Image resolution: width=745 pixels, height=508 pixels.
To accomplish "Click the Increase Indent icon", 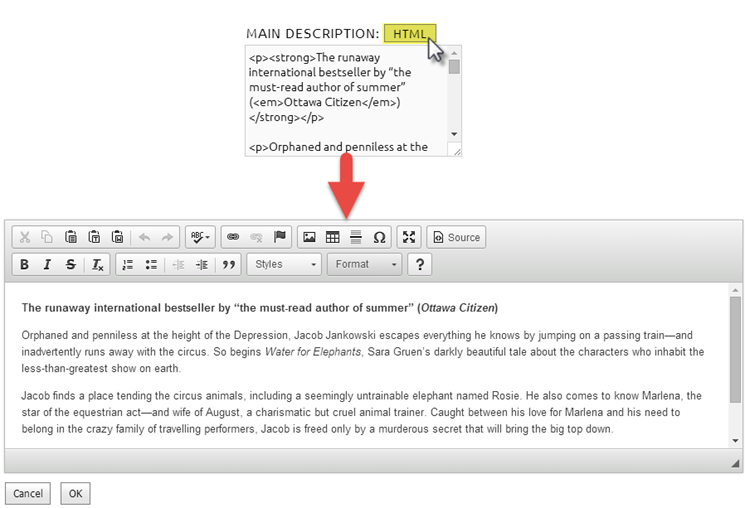I will coord(202,264).
